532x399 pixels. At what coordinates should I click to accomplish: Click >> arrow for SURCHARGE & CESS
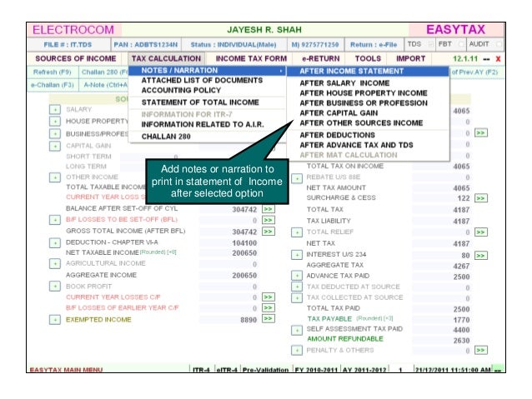point(481,198)
